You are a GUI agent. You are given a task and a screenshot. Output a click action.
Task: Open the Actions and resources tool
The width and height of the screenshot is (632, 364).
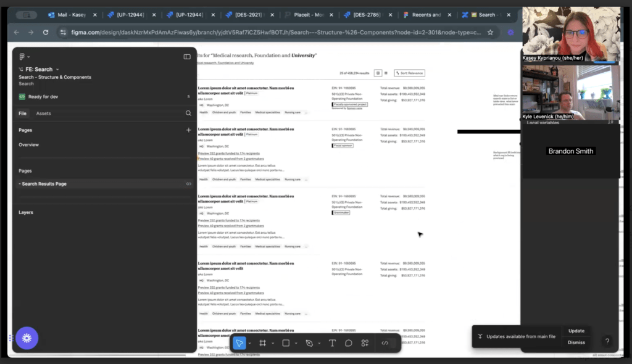pos(365,343)
